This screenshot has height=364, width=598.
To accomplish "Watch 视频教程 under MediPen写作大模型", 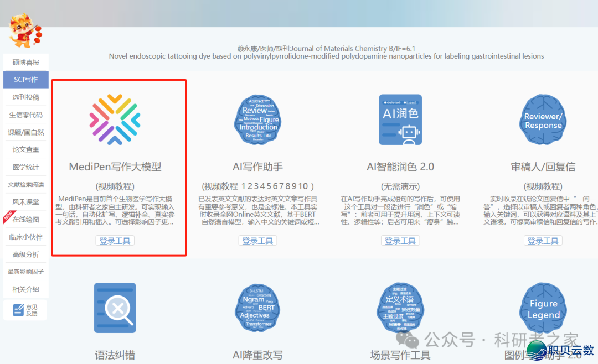I will click(x=115, y=186).
